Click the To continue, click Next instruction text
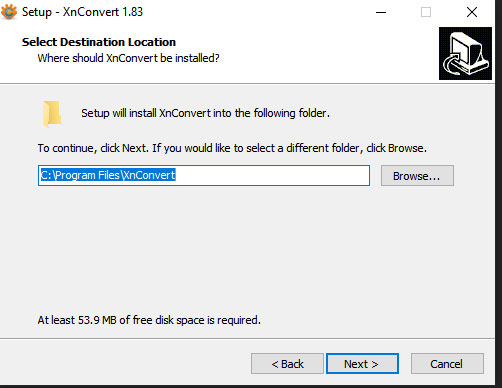The height and width of the screenshot is (388, 502). click(x=232, y=148)
